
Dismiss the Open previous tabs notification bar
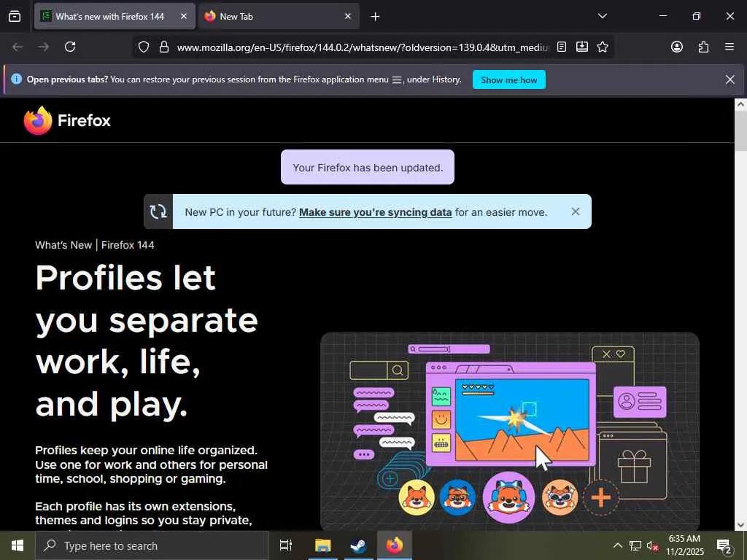click(x=729, y=79)
